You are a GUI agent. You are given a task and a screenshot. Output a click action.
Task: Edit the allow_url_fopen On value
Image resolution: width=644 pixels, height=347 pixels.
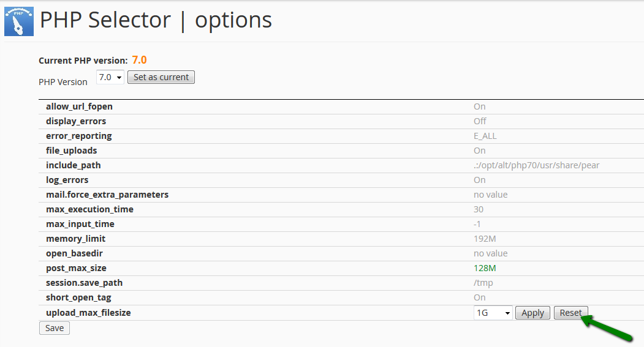pyautogui.click(x=479, y=106)
